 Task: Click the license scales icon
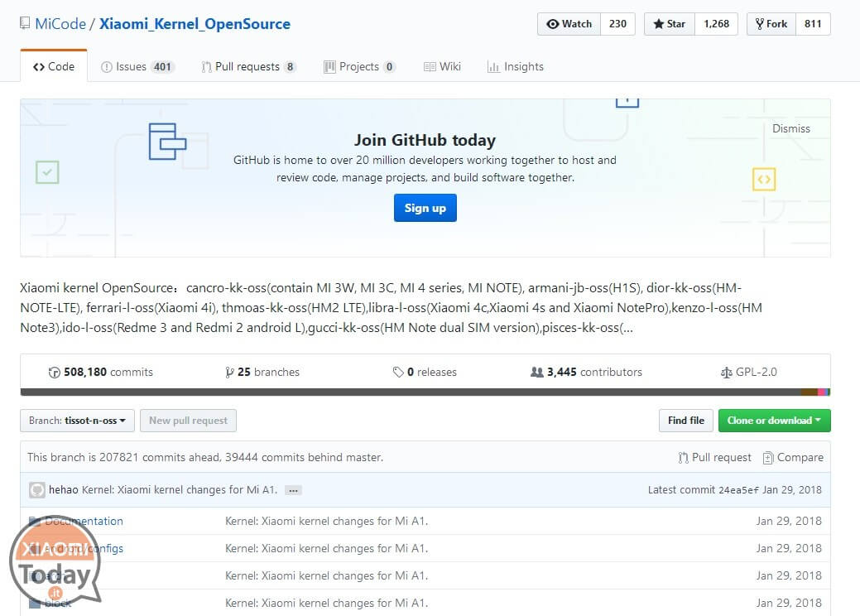click(726, 373)
